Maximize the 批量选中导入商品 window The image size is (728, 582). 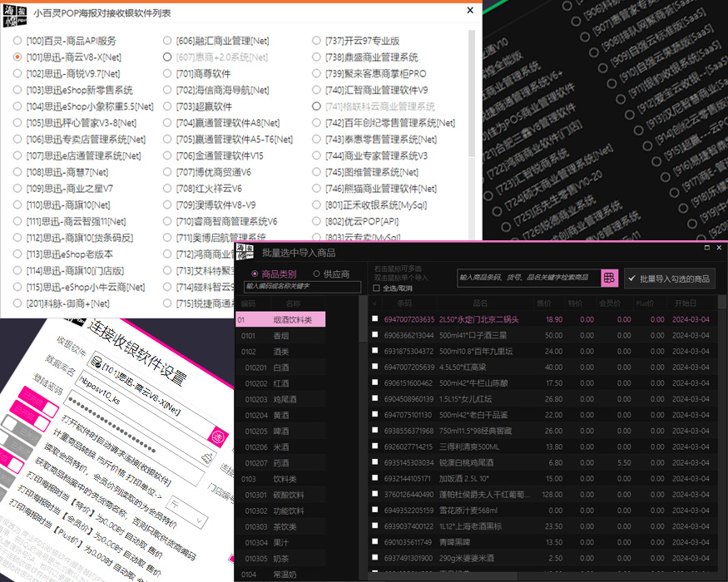click(707, 248)
